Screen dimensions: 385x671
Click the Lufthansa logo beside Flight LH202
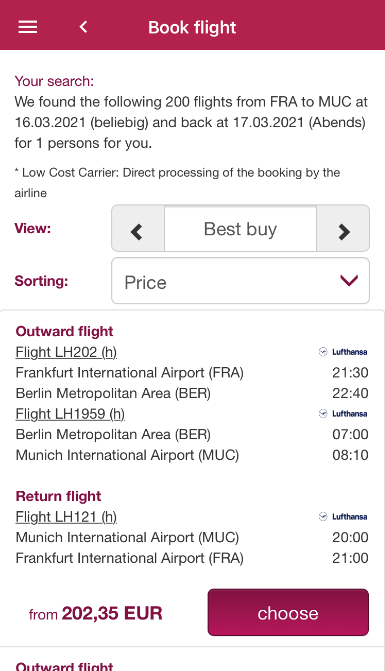pyautogui.click(x=343, y=352)
